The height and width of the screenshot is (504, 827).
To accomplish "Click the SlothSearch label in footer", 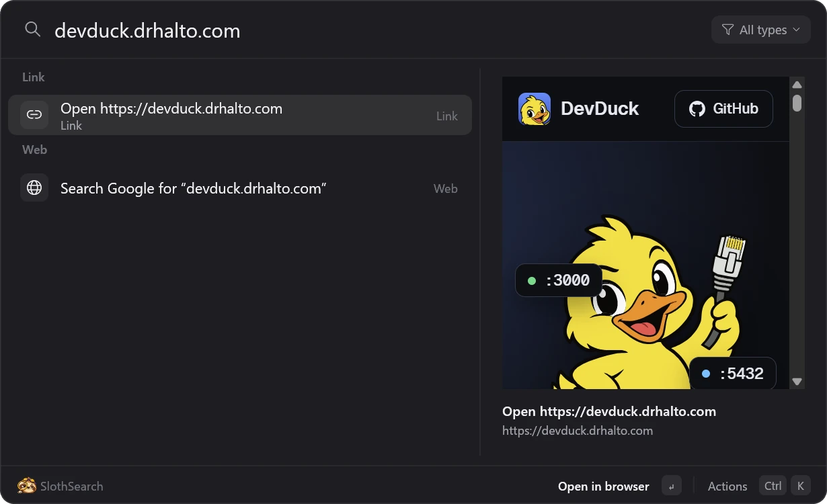I will point(72,486).
